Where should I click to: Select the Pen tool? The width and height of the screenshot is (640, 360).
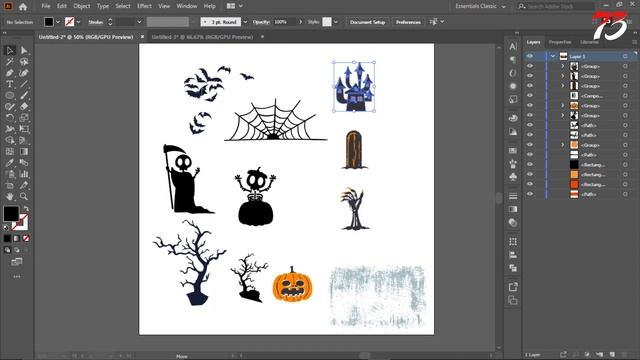(x=10, y=73)
